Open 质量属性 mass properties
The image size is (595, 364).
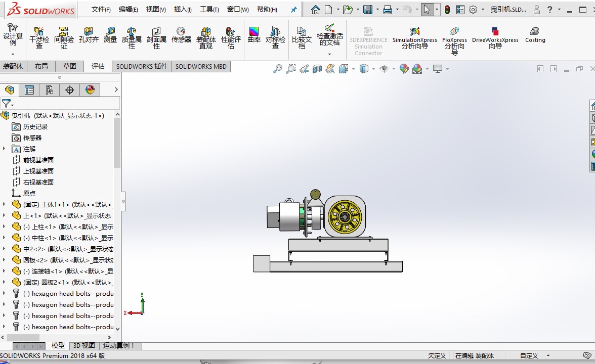coord(132,38)
